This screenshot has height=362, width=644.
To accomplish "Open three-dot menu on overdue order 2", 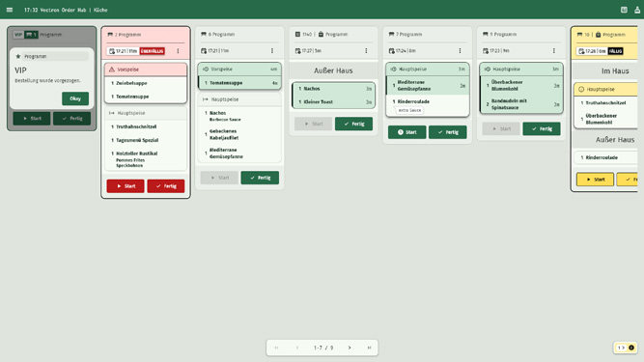I will pos(178,51).
